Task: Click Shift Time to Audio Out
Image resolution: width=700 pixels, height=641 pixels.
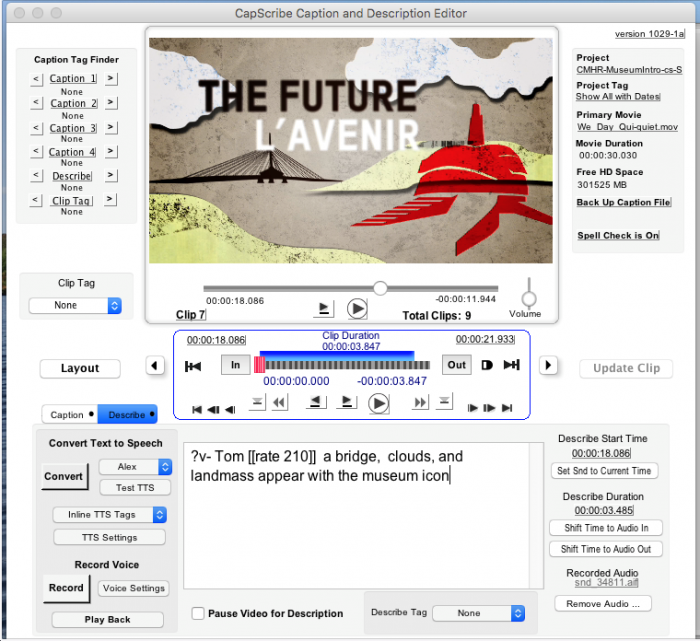Action: click(606, 549)
